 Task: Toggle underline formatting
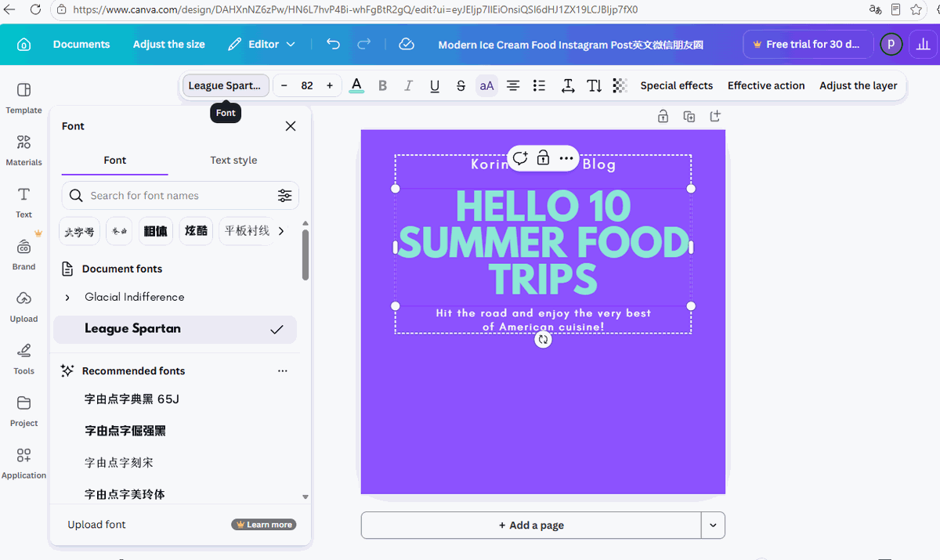(435, 85)
